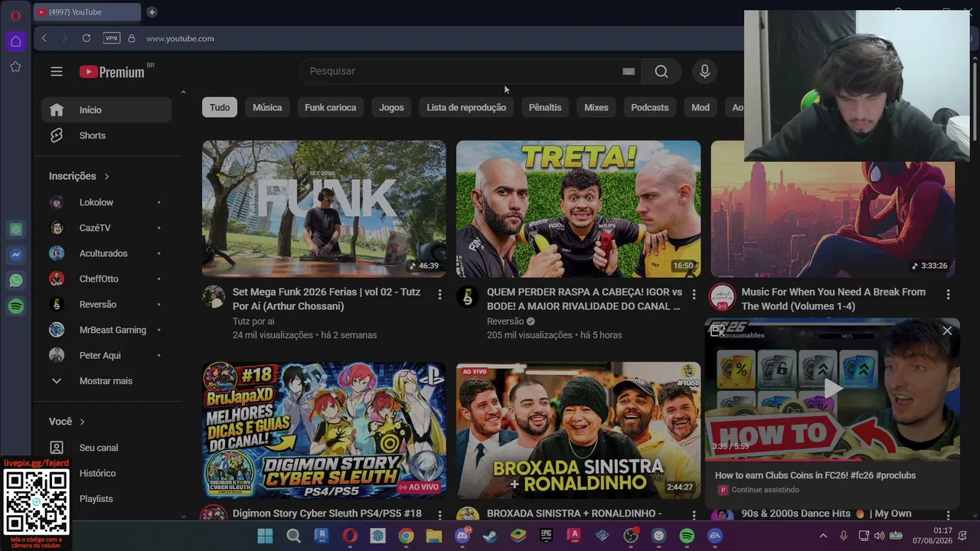The image size is (980, 551).
Task: Open the Shorts section
Action: coord(106,135)
